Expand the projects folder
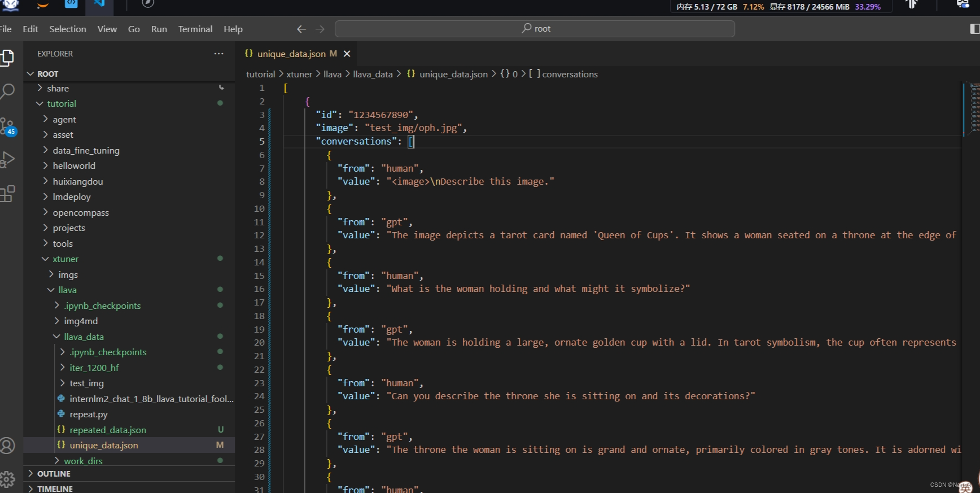Viewport: 980px width, 493px height. (x=129, y=228)
